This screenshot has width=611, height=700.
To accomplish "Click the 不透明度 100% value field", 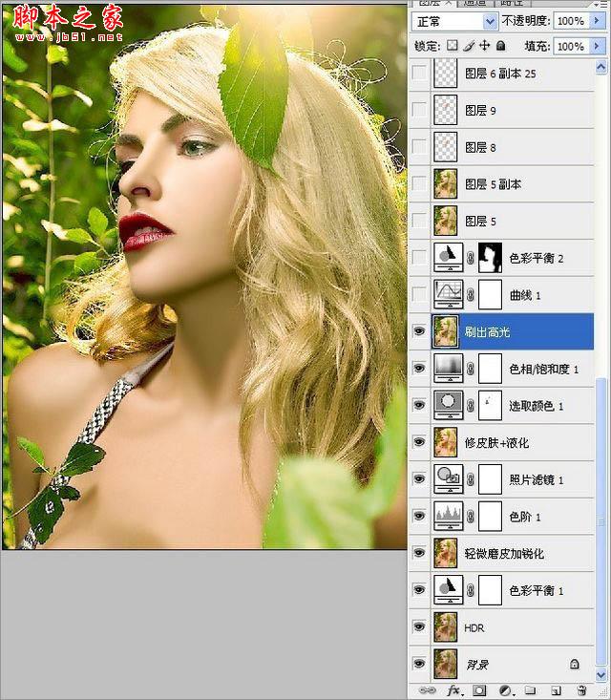I will pyautogui.click(x=572, y=21).
